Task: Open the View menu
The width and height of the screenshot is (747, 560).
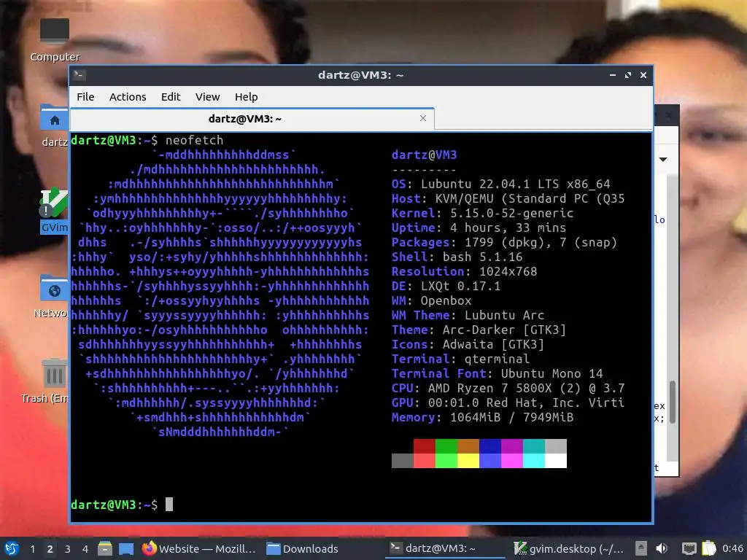Action: (207, 97)
